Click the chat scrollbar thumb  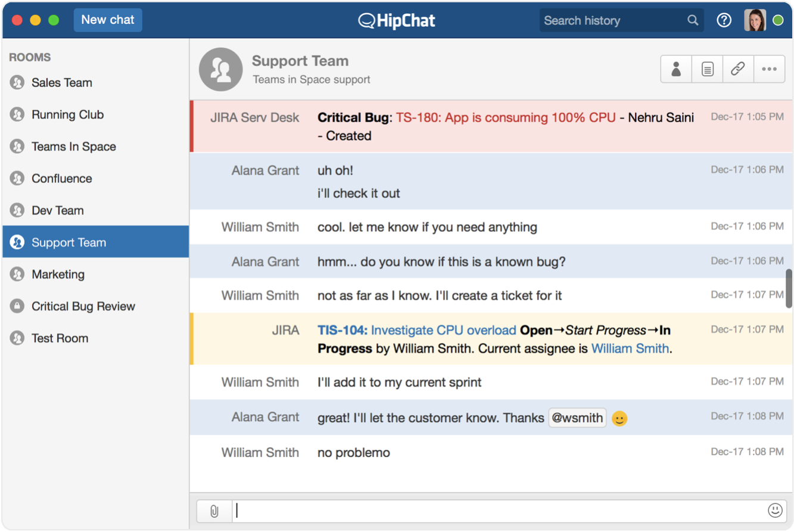pos(789,290)
